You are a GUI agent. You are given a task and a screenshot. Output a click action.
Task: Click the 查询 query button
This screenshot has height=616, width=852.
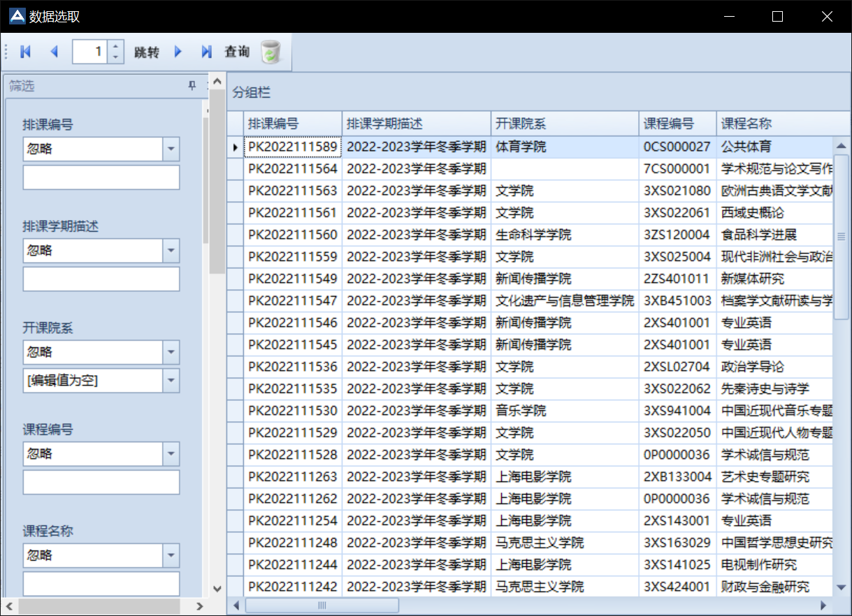(x=236, y=51)
